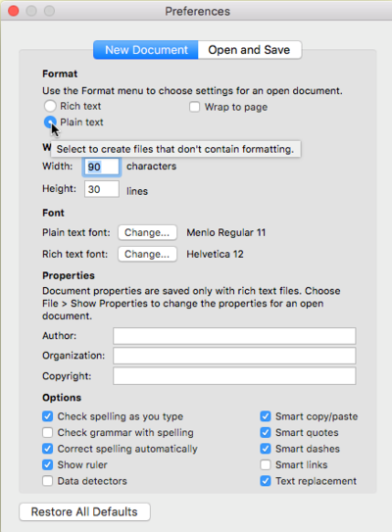
Task: Select the Rich text radio button
Action: point(50,106)
